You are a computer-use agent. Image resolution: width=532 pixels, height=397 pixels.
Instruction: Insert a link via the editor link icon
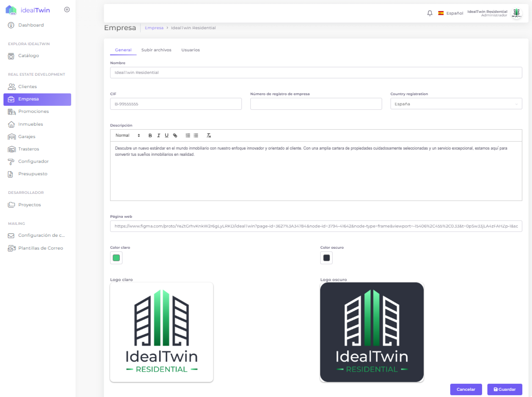coord(175,136)
